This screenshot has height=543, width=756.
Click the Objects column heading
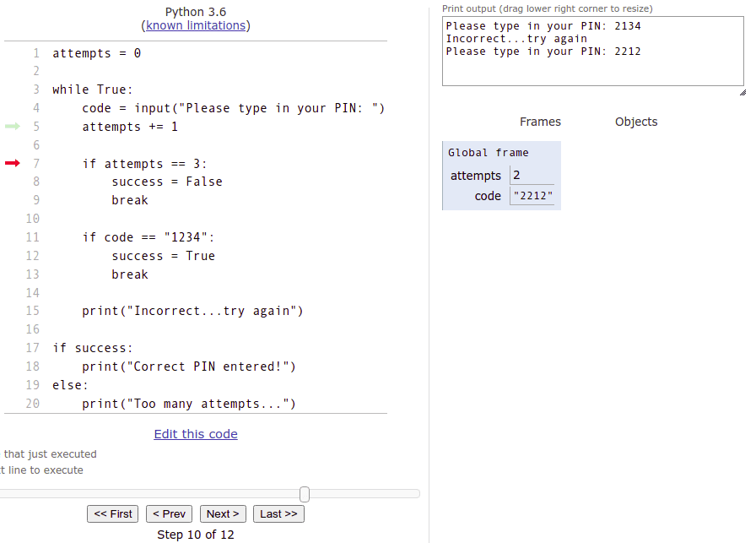pos(636,122)
